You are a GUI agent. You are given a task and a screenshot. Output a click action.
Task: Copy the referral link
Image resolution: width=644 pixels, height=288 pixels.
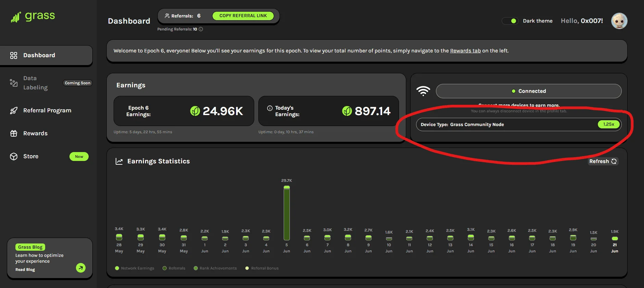pos(243,16)
